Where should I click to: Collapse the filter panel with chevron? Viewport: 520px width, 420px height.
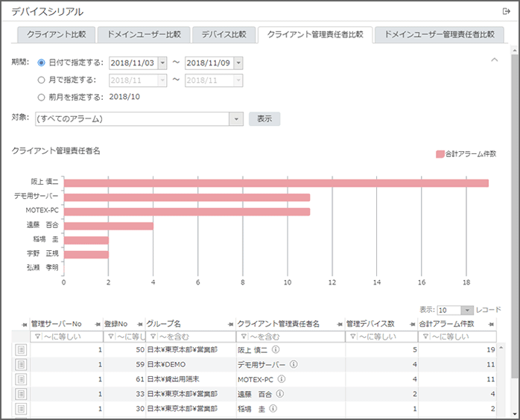pos(495,60)
